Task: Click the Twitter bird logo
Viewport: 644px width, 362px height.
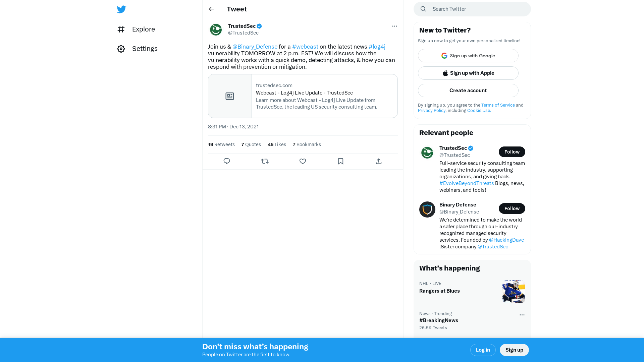Action: pyautogui.click(x=121, y=9)
